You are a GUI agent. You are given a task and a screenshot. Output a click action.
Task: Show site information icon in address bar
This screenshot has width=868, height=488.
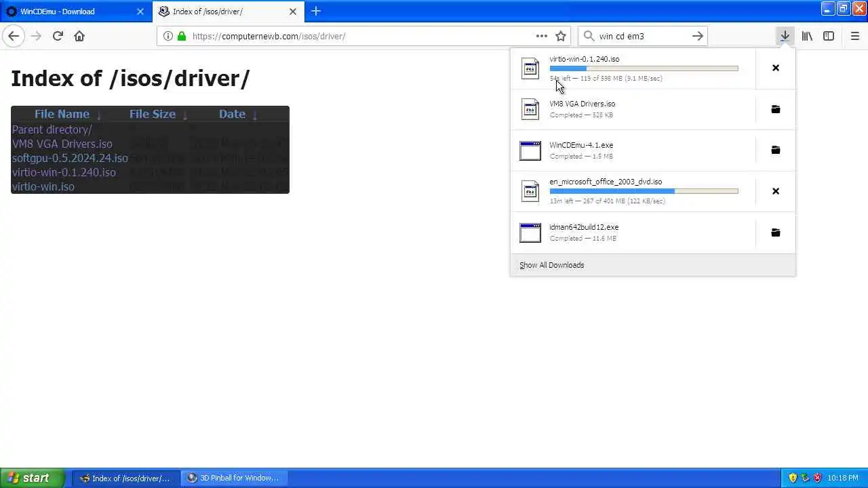168,36
